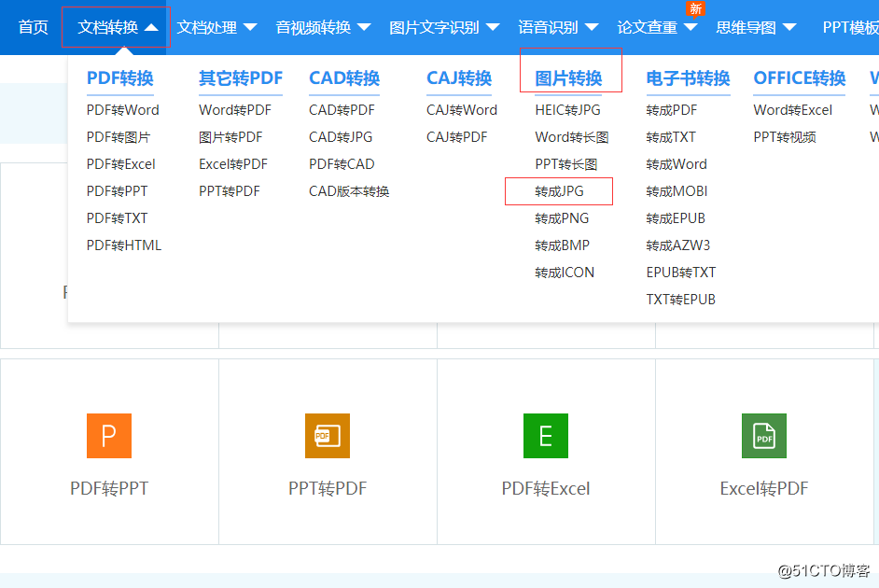Image resolution: width=879 pixels, height=588 pixels.
Task: Select PDF转Word in the menu
Action: click(x=123, y=110)
